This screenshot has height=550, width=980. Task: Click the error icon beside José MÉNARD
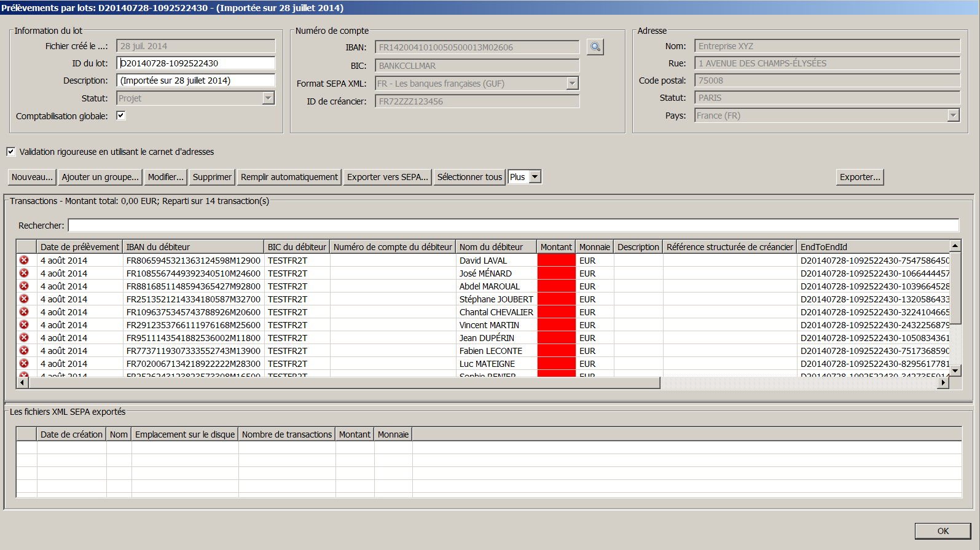click(24, 273)
